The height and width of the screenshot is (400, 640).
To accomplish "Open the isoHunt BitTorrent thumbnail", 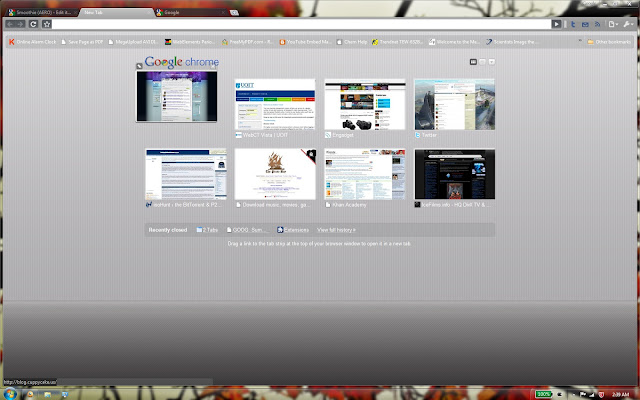I will [x=186, y=174].
